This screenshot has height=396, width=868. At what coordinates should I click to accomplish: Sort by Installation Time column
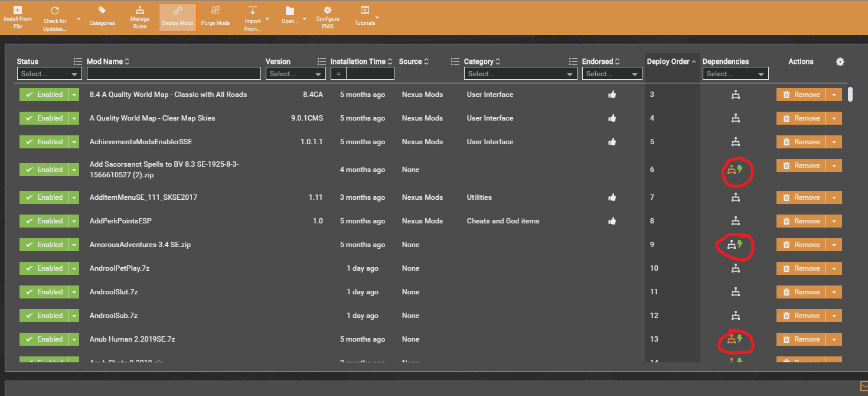coord(362,61)
